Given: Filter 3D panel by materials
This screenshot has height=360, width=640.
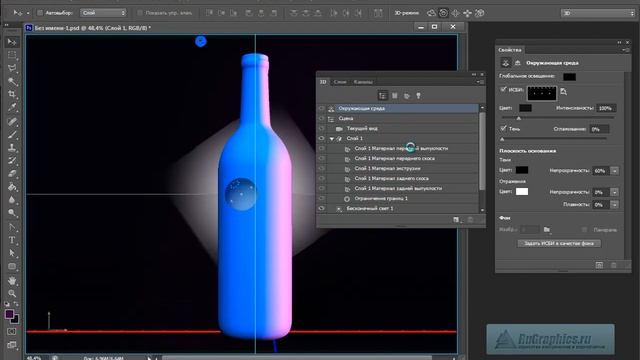Looking at the screenshot, I should (407, 96).
